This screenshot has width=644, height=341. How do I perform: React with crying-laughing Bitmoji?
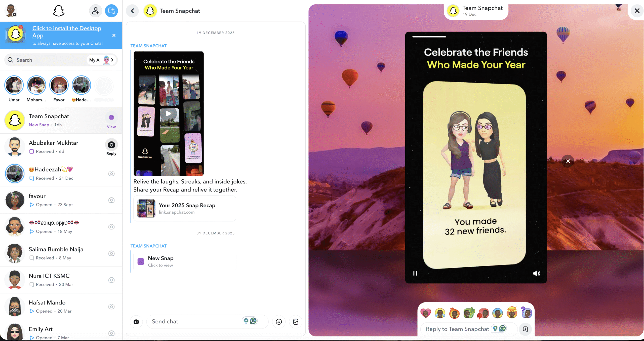click(440, 313)
